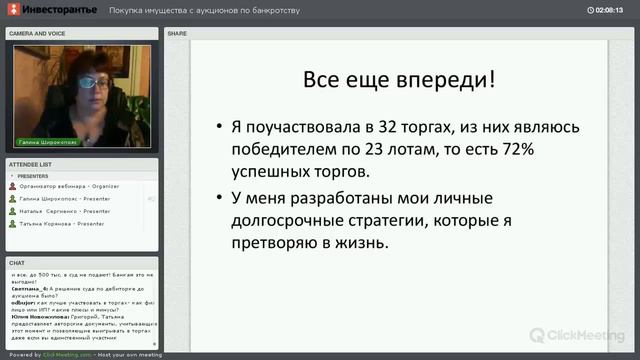Click the clock icon beside the timer

click(590, 10)
